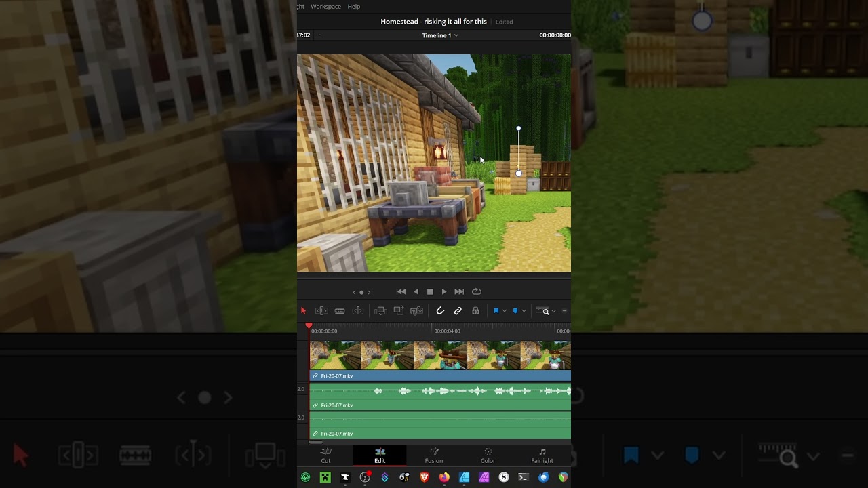Open the flag color dropdown arrow
This screenshot has height=488, width=868.
[504, 311]
